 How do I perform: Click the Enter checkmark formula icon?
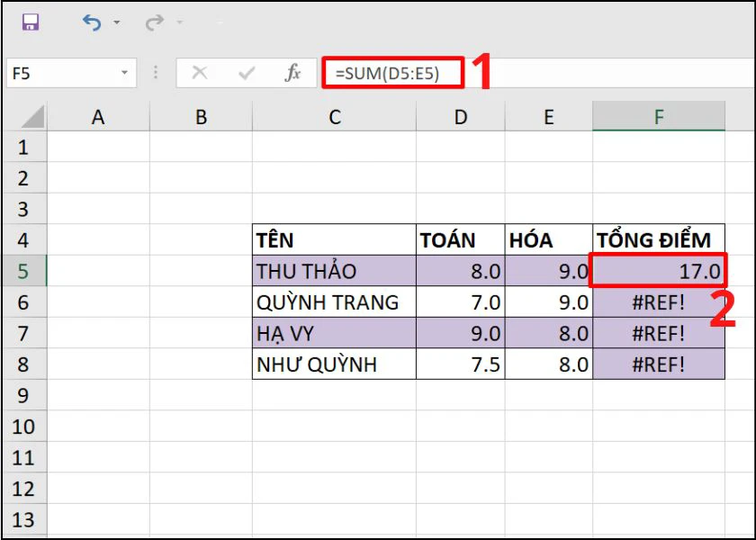click(247, 73)
